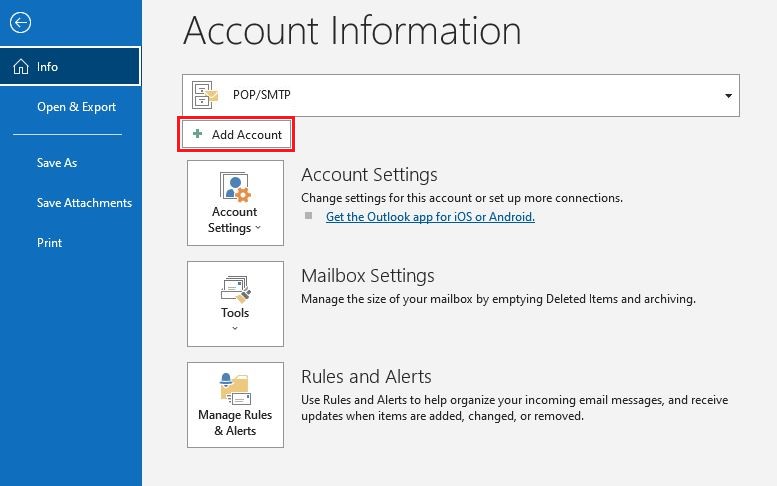Expand the Tools button chevron

[x=235, y=328]
